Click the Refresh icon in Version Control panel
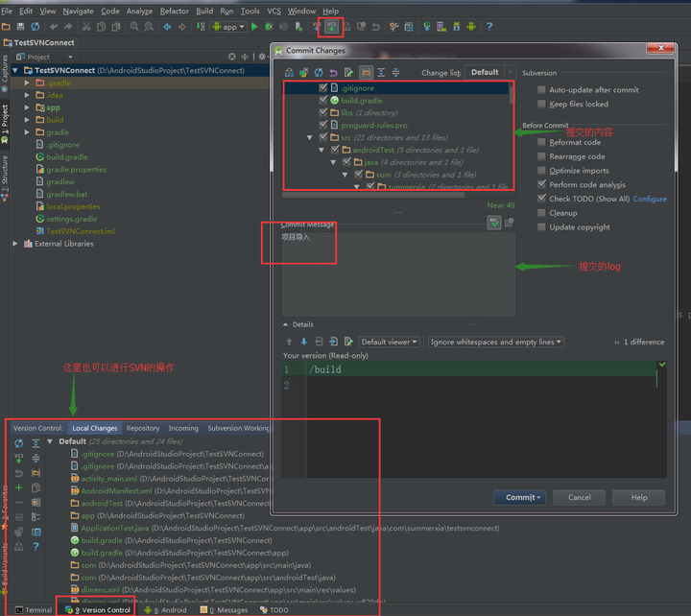Screen dimensions: 691x616 19,443
